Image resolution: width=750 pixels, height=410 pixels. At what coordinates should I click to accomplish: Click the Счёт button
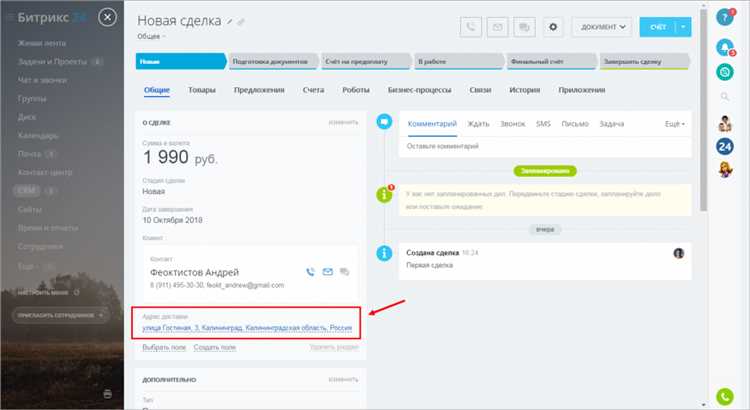click(658, 27)
